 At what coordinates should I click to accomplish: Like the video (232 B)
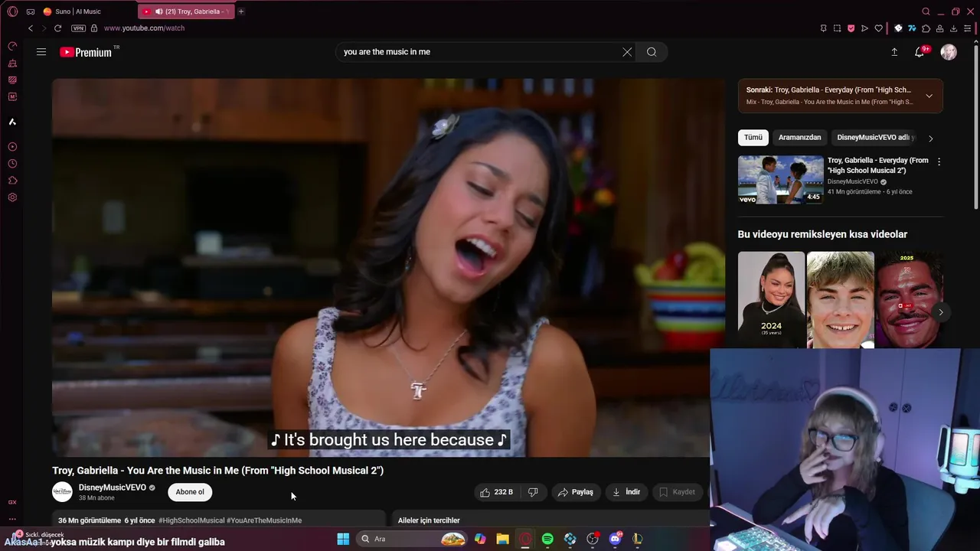pos(497,492)
